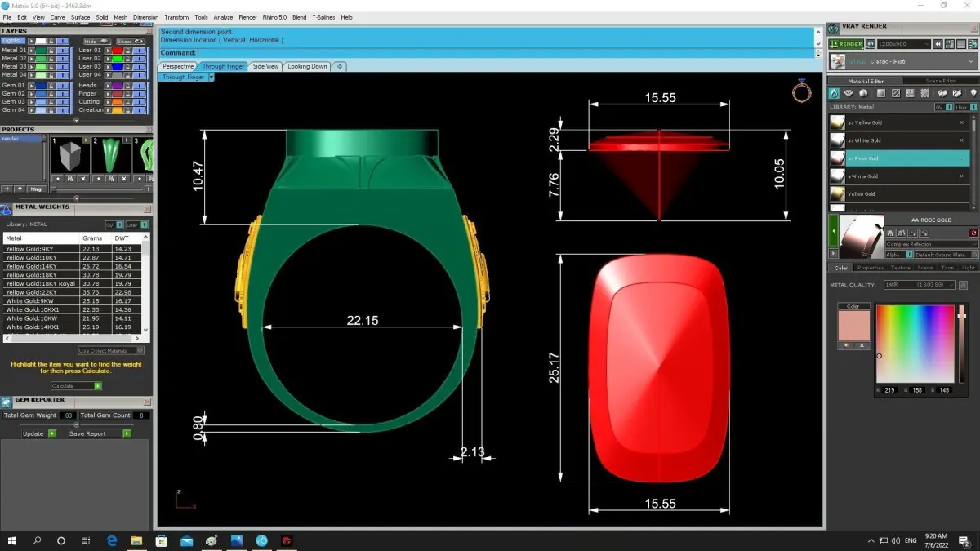Click the User 01 red layer color swatch

point(118,51)
